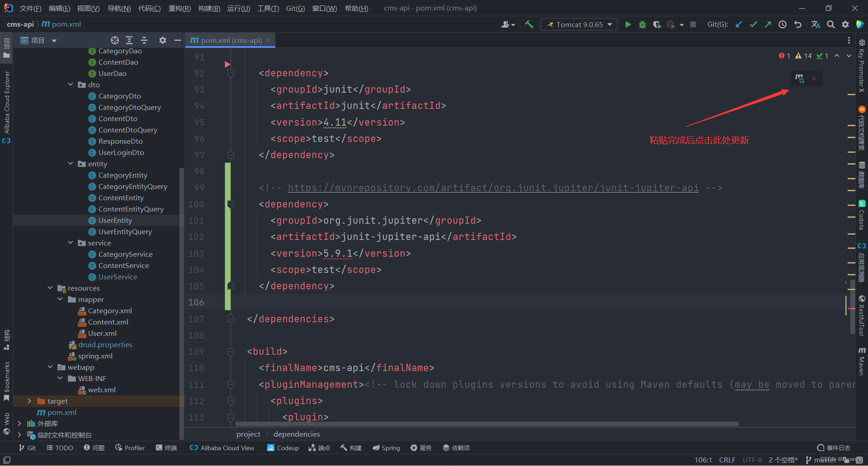
Task: Open Search Everywhere magnifier icon
Action: (x=831, y=24)
